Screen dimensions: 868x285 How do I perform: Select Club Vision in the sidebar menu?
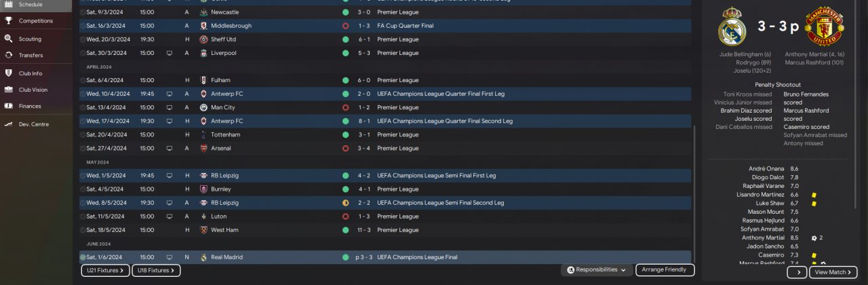33,90
